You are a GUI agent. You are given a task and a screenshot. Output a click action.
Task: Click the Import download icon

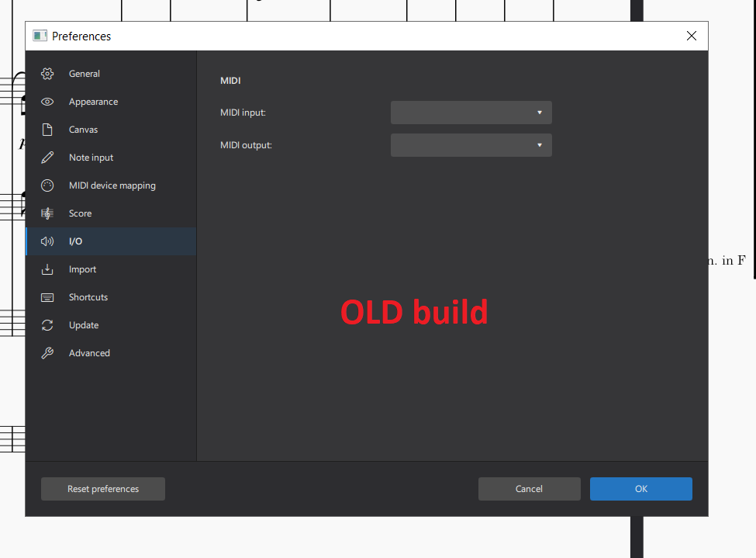(47, 269)
